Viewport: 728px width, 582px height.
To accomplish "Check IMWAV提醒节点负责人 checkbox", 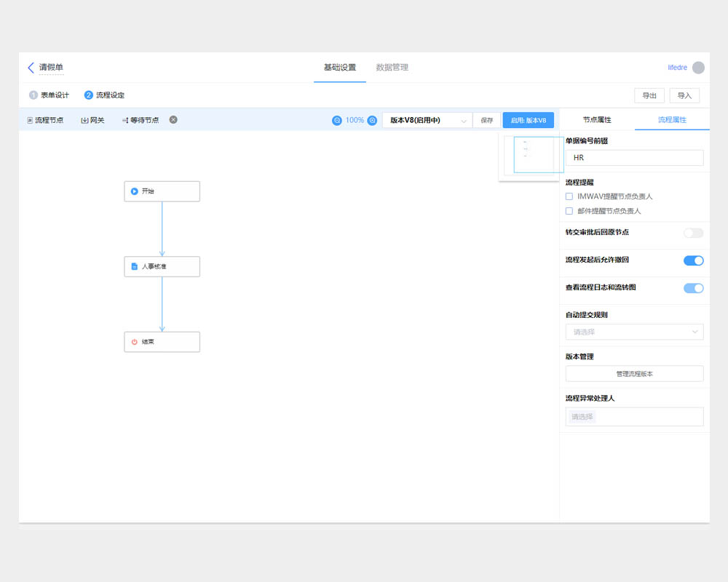I will (x=569, y=196).
